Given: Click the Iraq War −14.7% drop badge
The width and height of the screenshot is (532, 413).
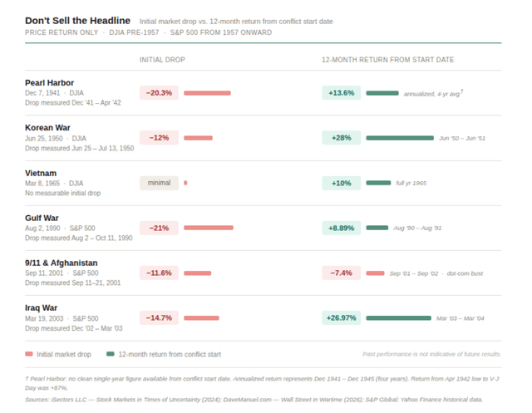Looking at the screenshot, I should pos(159,317).
